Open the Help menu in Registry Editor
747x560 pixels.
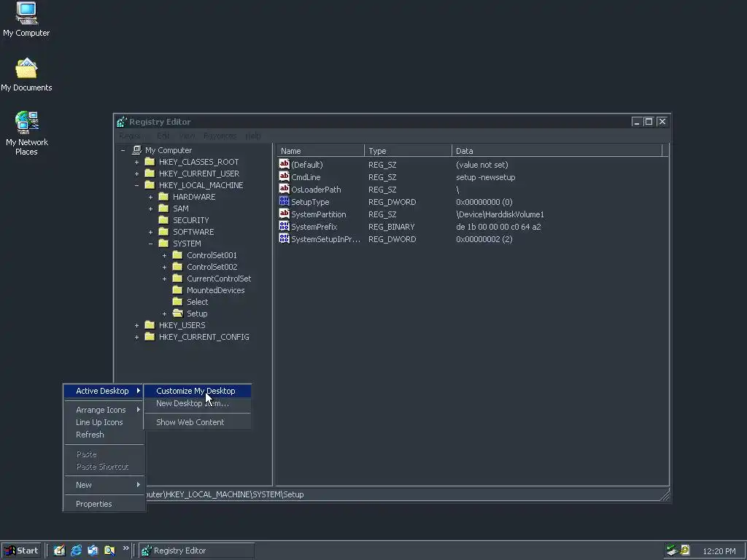click(253, 136)
